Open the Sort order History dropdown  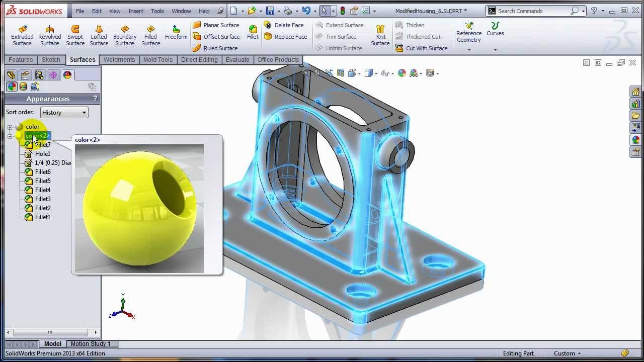coord(64,113)
